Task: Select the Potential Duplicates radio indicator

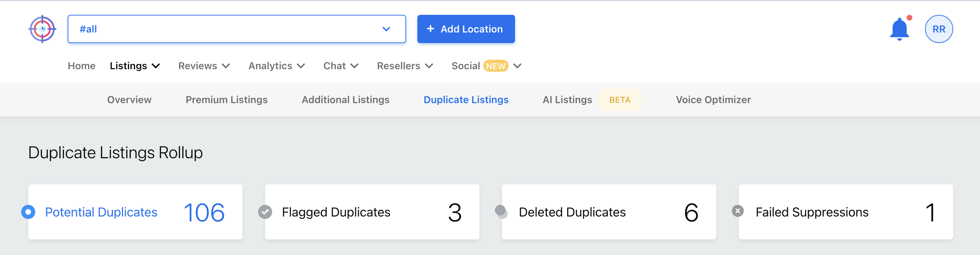Action: pos(28,212)
